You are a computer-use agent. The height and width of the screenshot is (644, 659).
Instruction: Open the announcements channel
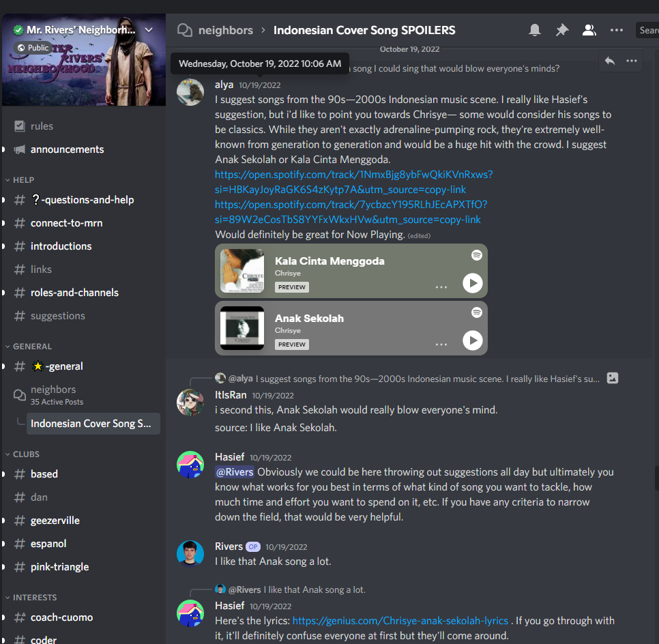tap(67, 149)
